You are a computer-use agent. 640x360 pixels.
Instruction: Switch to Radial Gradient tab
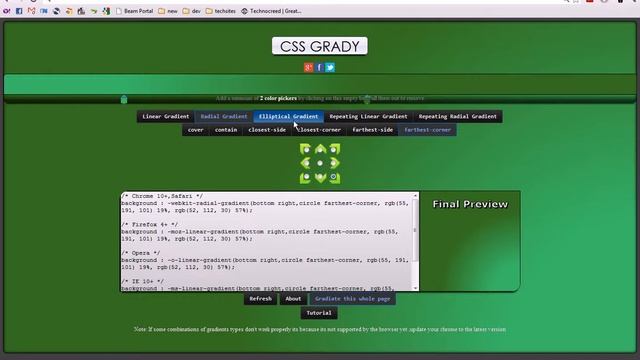click(x=224, y=116)
